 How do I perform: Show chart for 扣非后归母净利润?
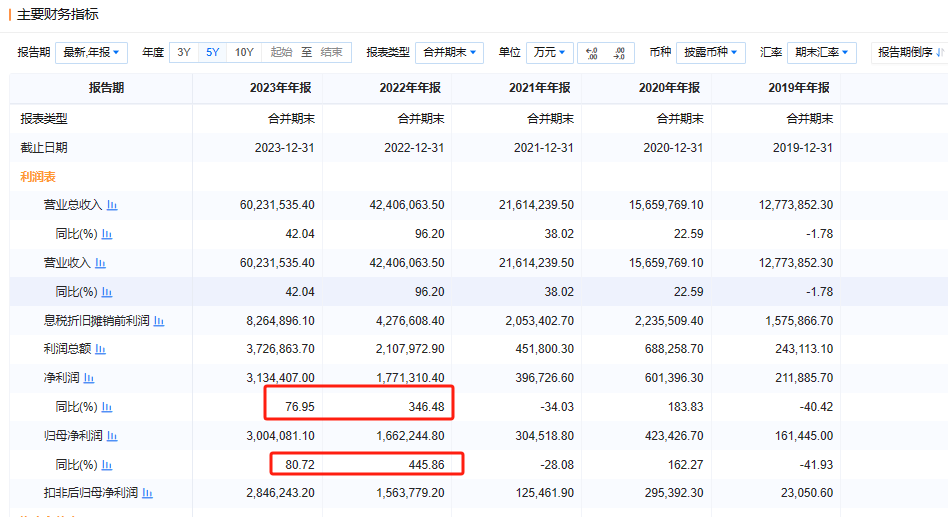(x=148, y=493)
